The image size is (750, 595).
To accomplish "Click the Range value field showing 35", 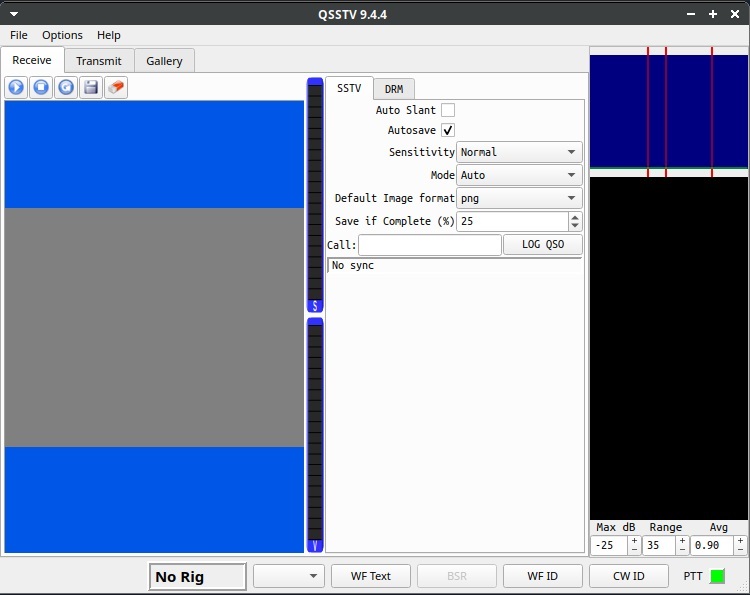I will click(x=660, y=545).
